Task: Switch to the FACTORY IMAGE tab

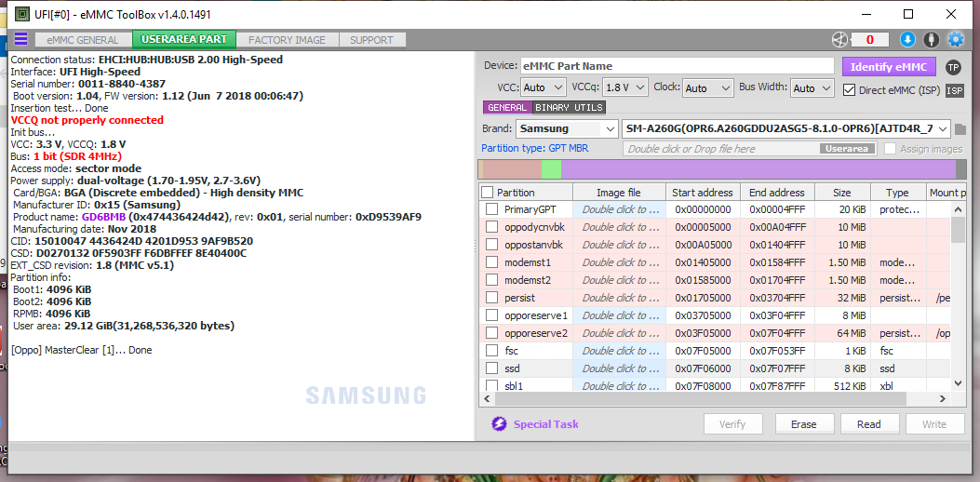Action: [287, 40]
